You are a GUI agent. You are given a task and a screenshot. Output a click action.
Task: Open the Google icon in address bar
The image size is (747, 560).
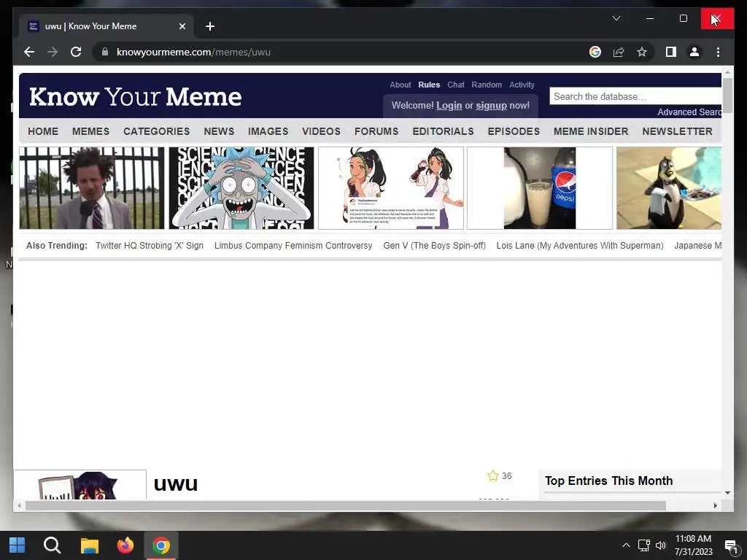pyautogui.click(x=595, y=52)
